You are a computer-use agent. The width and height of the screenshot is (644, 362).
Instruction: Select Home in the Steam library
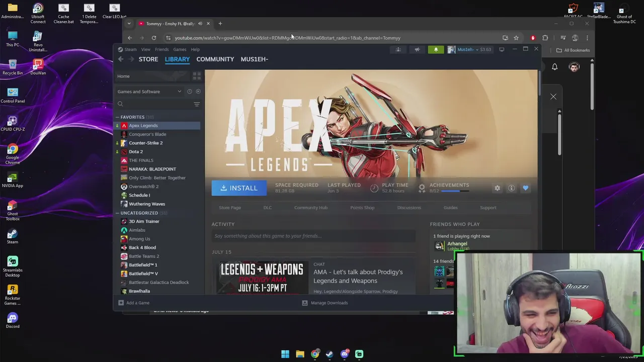pos(123,76)
